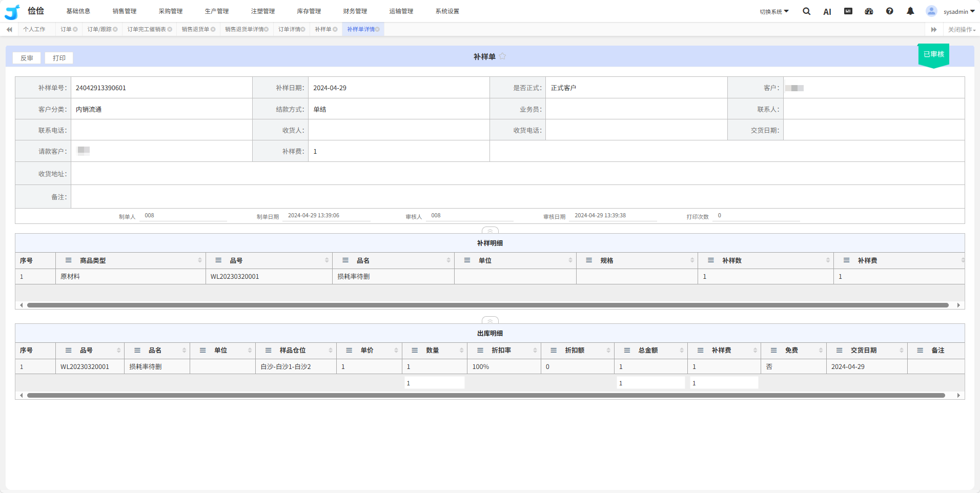The height and width of the screenshot is (493, 980).
Task: Close the 订单/跟踪 tab
Action: point(115,30)
